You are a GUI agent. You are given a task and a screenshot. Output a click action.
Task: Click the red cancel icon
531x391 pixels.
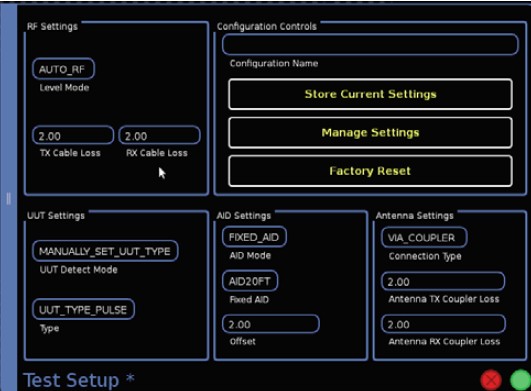pyautogui.click(x=491, y=380)
